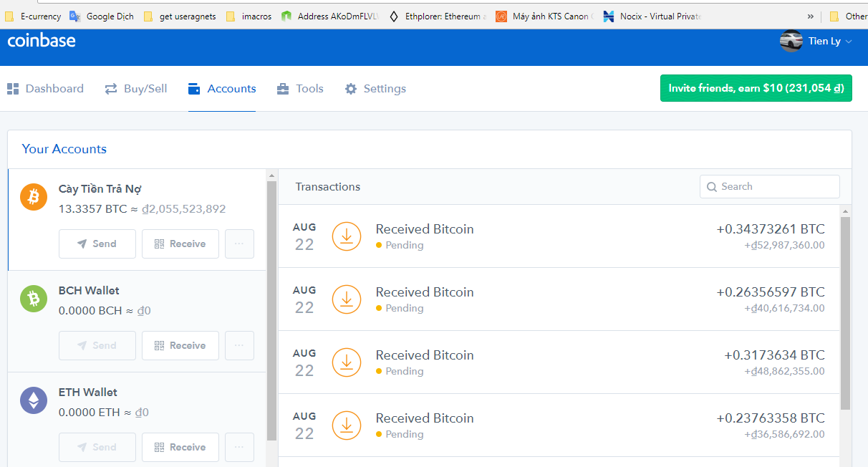Click Send on the BCH Wallet
This screenshot has height=467, width=868.
[x=97, y=346]
